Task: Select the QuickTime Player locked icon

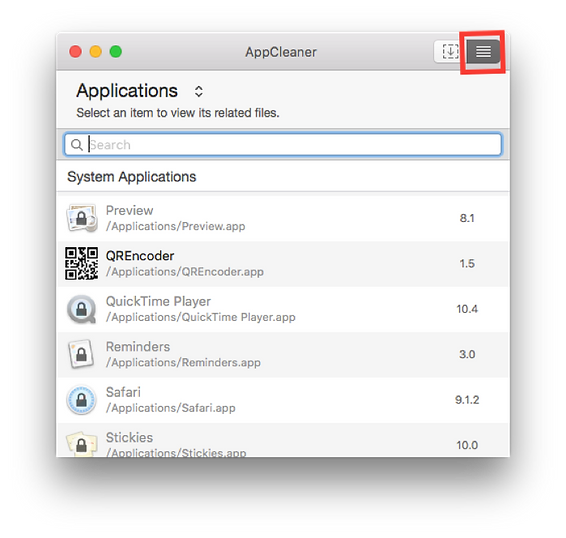Action: click(x=82, y=309)
